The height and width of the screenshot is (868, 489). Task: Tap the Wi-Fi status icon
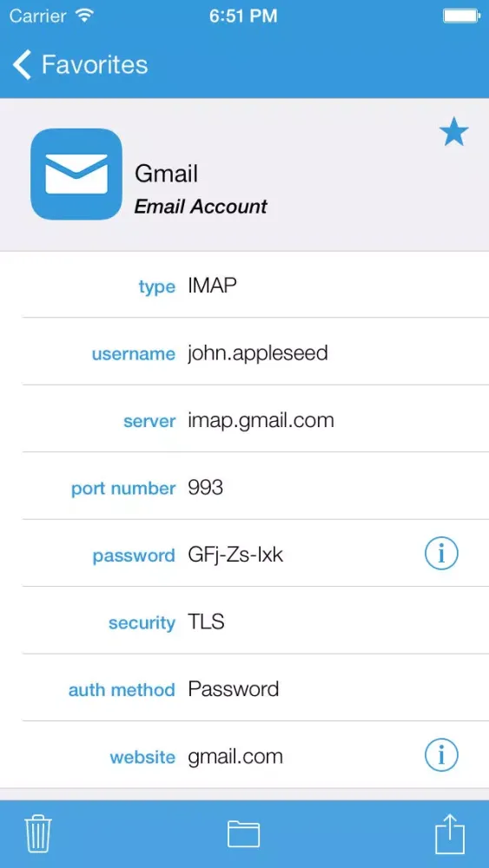click(x=84, y=16)
